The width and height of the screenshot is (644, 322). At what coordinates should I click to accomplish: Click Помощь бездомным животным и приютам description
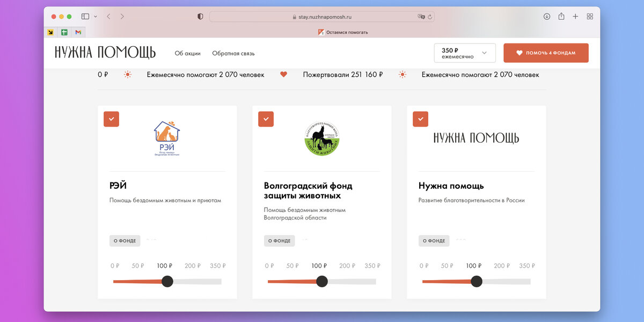tap(165, 200)
